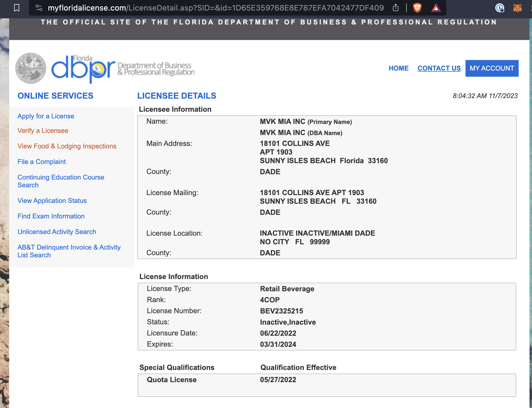Screen dimensions: 532x408
Task: Click the License Location label
Action: click(x=174, y=233)
